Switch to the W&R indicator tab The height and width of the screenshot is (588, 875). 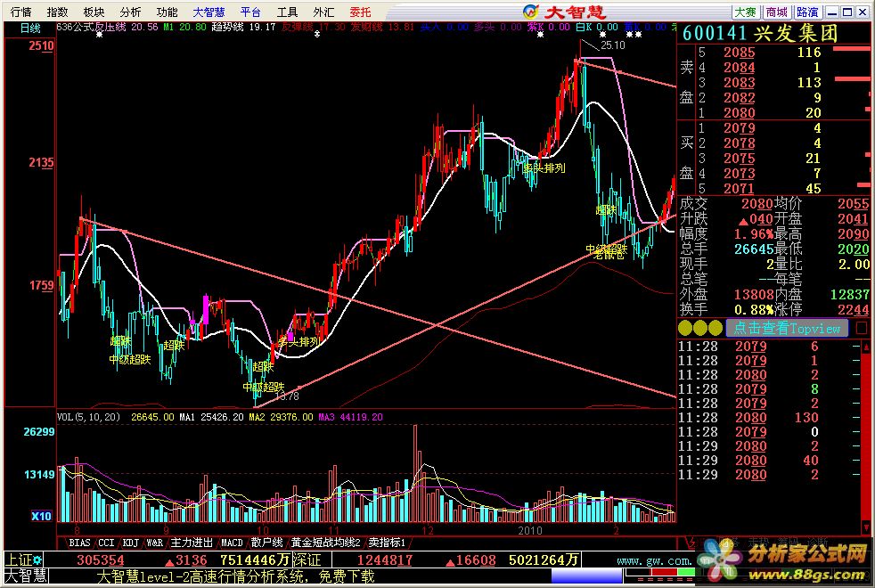tap(154, 543)
